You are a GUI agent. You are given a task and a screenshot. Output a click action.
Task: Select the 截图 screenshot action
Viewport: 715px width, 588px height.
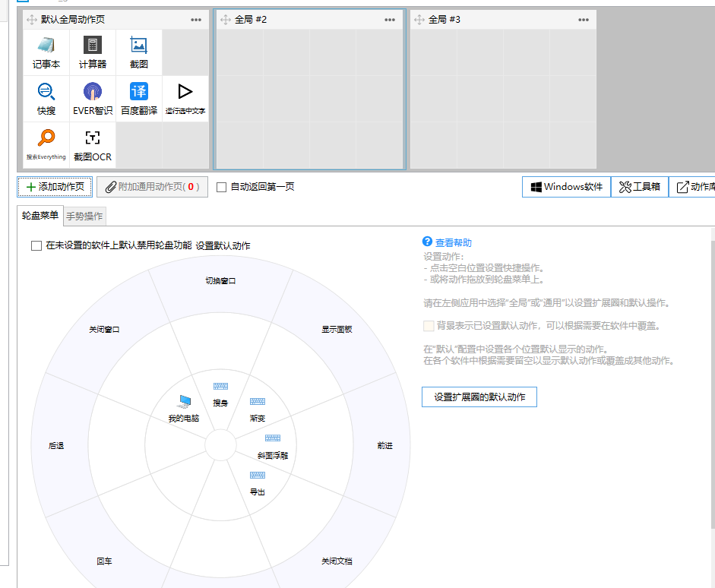[x=138, y=52]
